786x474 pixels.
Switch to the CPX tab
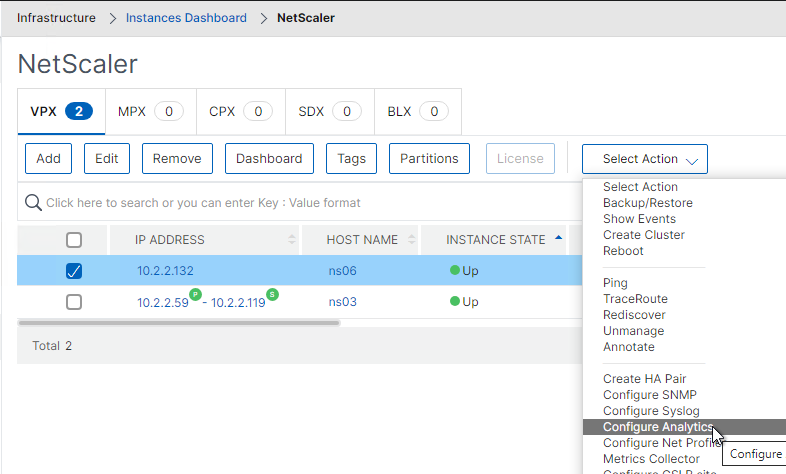pyautogui.click(x=241, y=111)
